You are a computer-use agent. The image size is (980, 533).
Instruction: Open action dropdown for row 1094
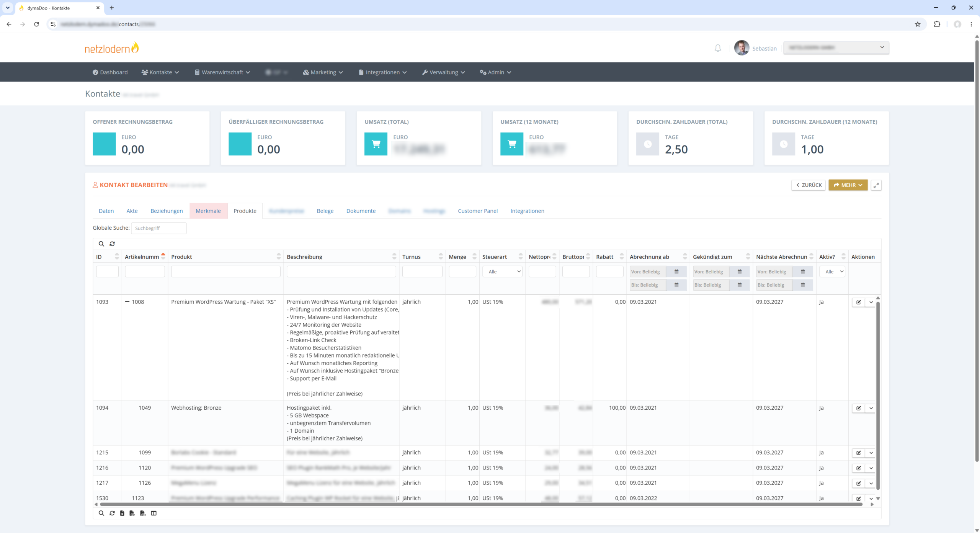pyautogui.click(x=871, y=408)
